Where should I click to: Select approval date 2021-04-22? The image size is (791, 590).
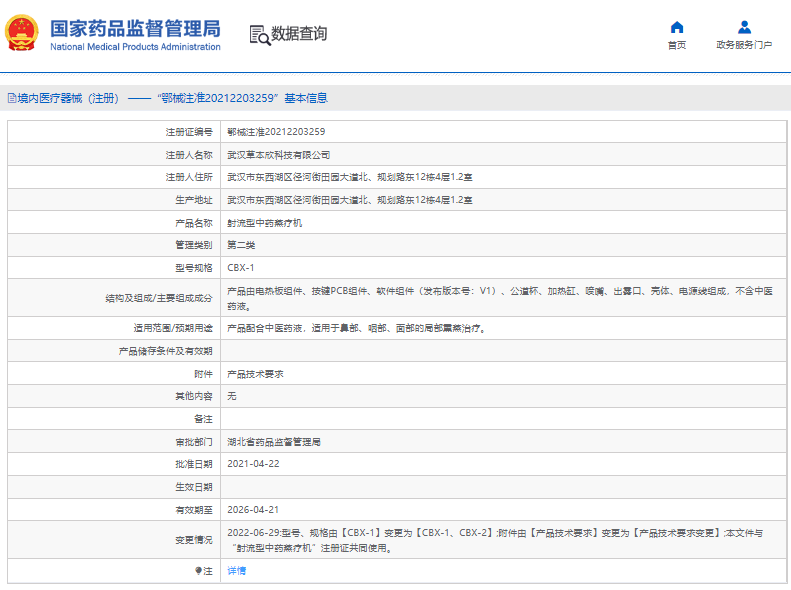tap(253, 464)
